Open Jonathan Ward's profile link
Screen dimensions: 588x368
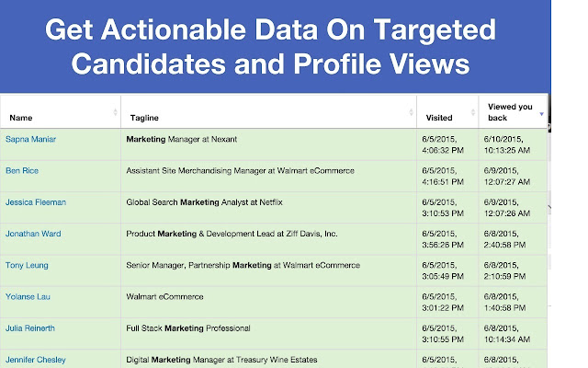click(x=32, y=234)
